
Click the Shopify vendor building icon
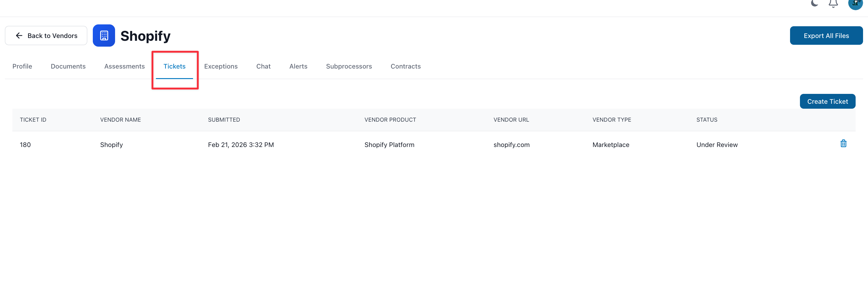pos(104,36)
